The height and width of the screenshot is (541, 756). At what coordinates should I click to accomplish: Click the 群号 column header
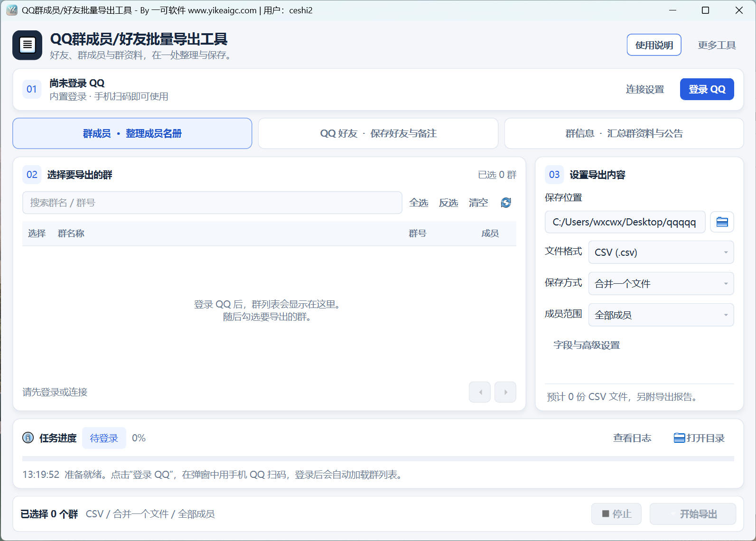418,233
